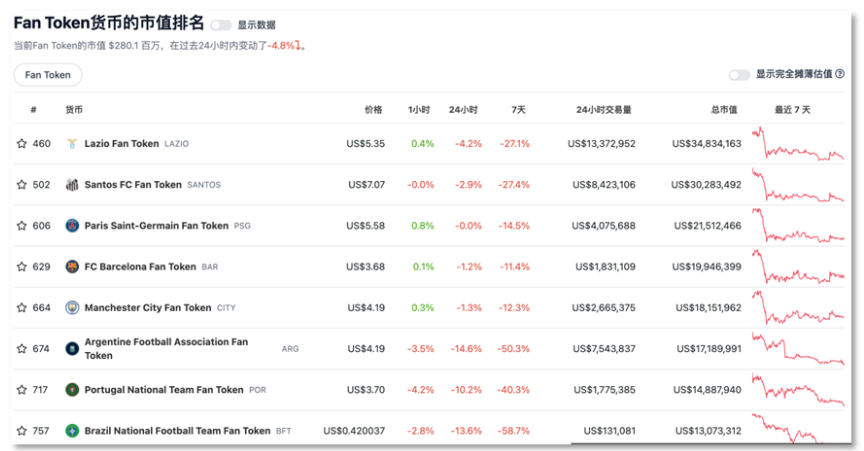This screenshot has width=864, height=451.
Task: Open the Santos 7-day sparkline chart
Action: (x=798, y=185)
